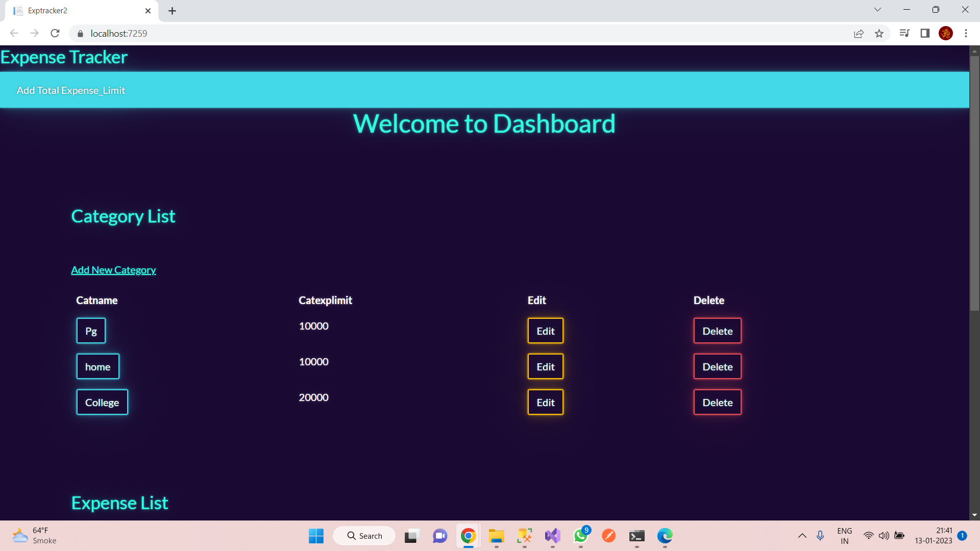Edit the College category limit
Viewport: 980px width, 551px height.
(545, 402)
